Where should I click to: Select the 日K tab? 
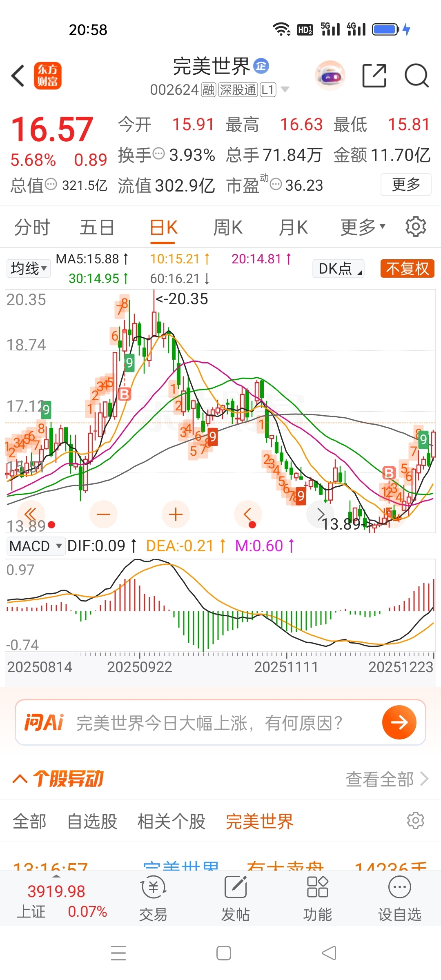[163, 227]
